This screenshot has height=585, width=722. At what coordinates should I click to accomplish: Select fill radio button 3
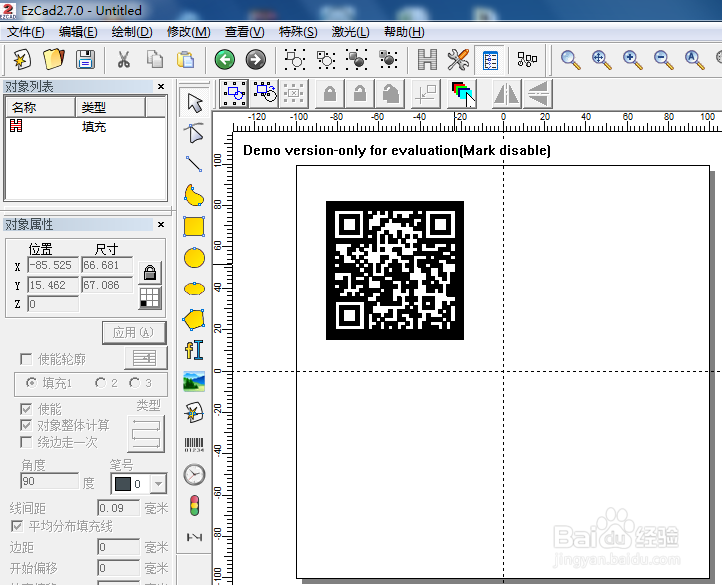coord(134,383)
